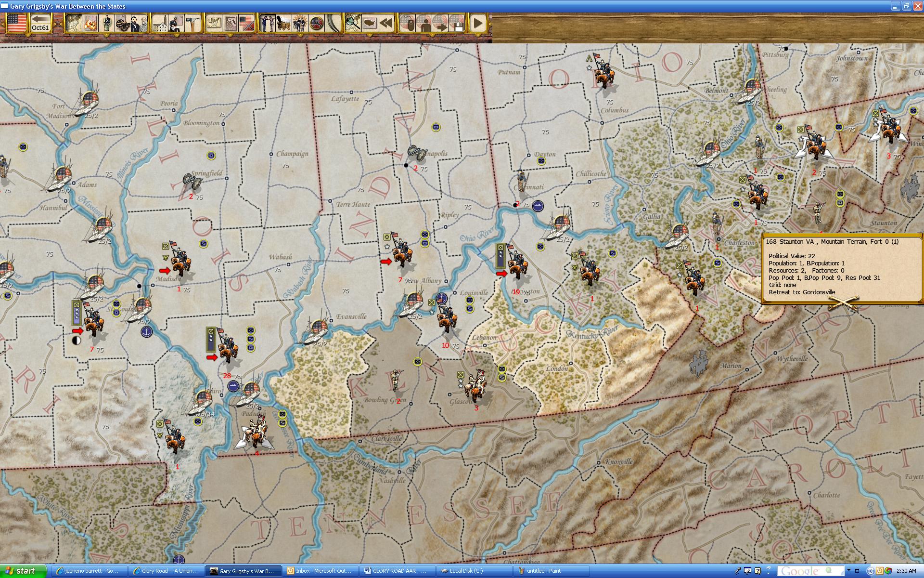Click the computer mouse icon on toolbar
The width and height of the screenshot is (924, 578).
408,23
